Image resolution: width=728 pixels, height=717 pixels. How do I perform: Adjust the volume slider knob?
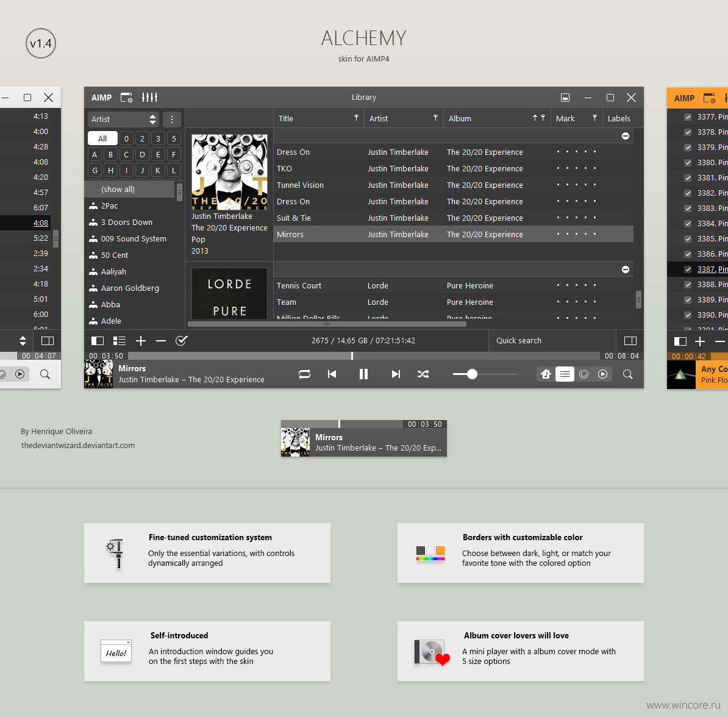click(x=472, y=374)
